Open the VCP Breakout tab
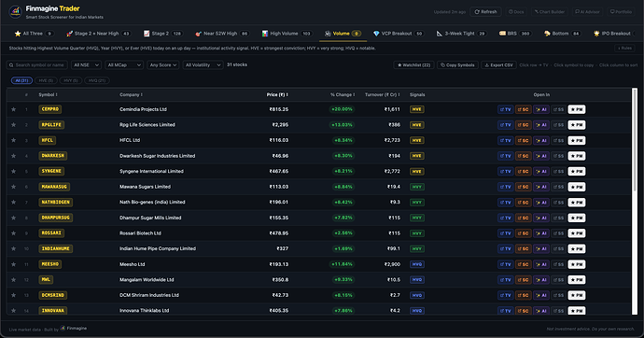This screenshot has height=338, width=644. [398, 34]
